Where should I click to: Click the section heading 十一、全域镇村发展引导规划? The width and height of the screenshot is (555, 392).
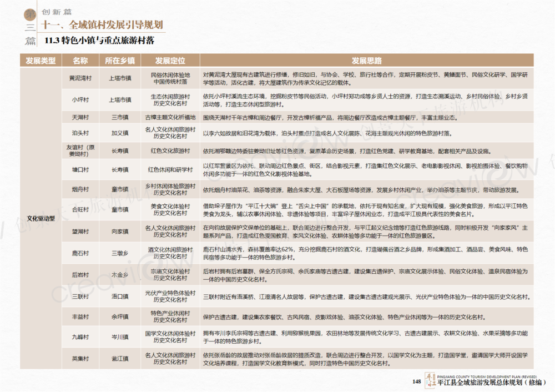103,26
